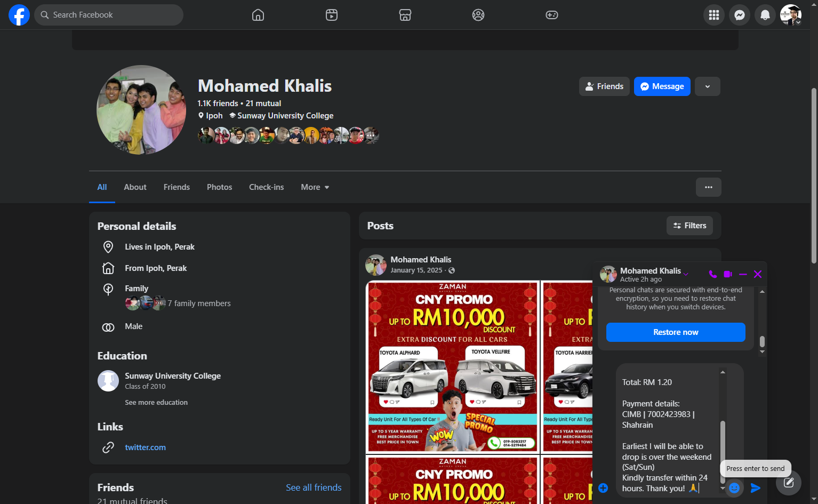Viewport: 818px width, 504px height.
Task: Open chat settings chevron beside Mohamed Khalis
Action: (686, 274)
